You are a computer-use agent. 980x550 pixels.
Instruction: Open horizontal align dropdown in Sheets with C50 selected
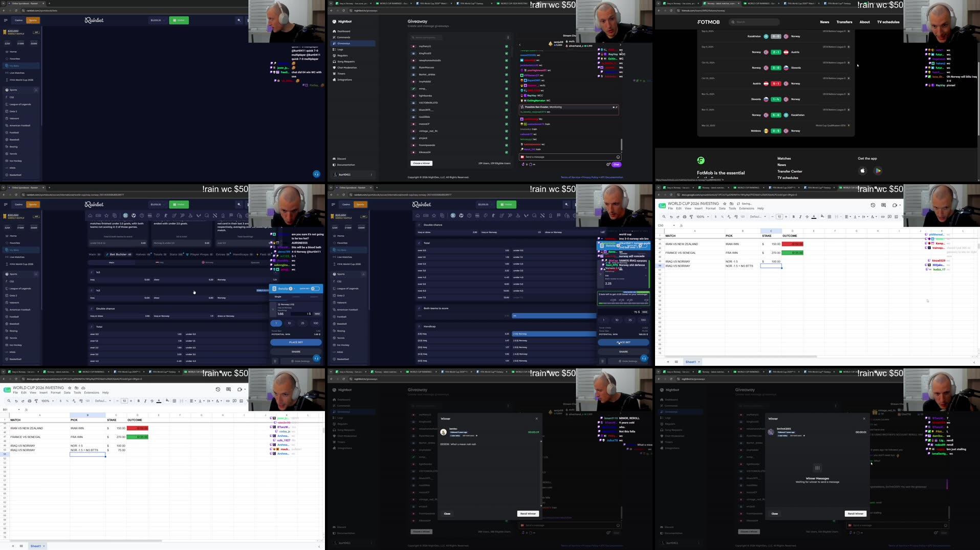pos(848,216)
